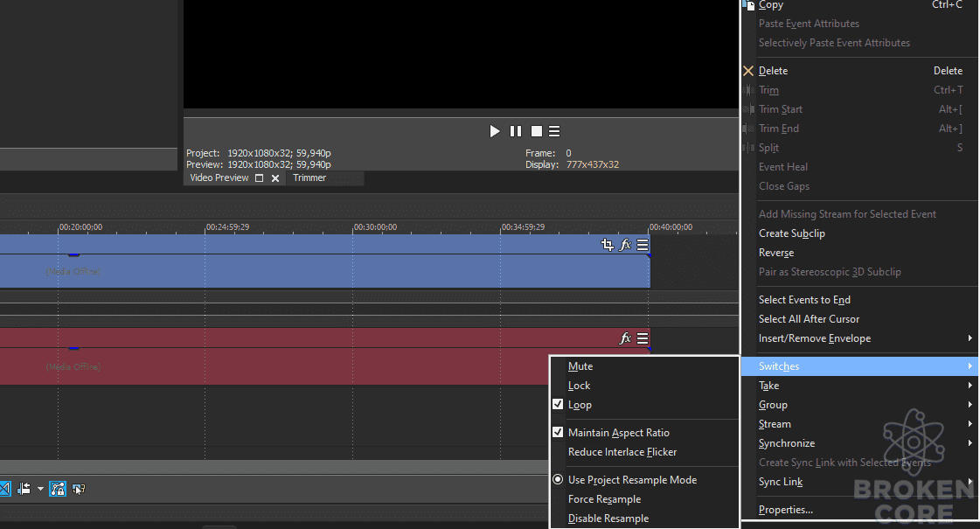The height and width of the screenshot is (529, 980).
Task: Undock the Video Preview window with the square icon
Action: pyautogui.click(x=260, y=178)
